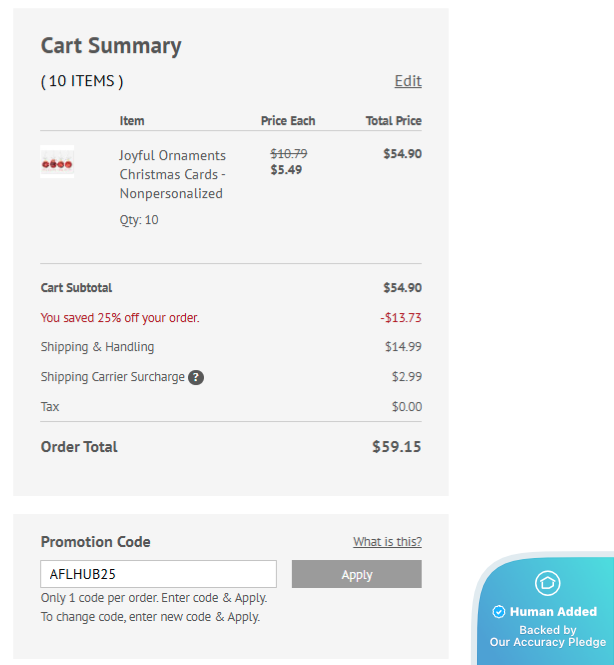This screenshot has height=665, width=614.
Task: Click the checkmark icon beside Human Added
Action: [x=499, y=612]
